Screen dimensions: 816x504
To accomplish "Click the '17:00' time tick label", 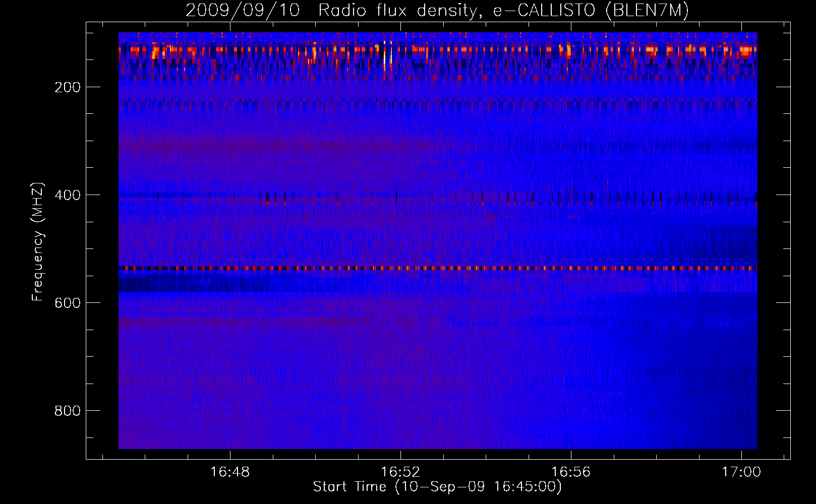I will (x=741, y=472).
